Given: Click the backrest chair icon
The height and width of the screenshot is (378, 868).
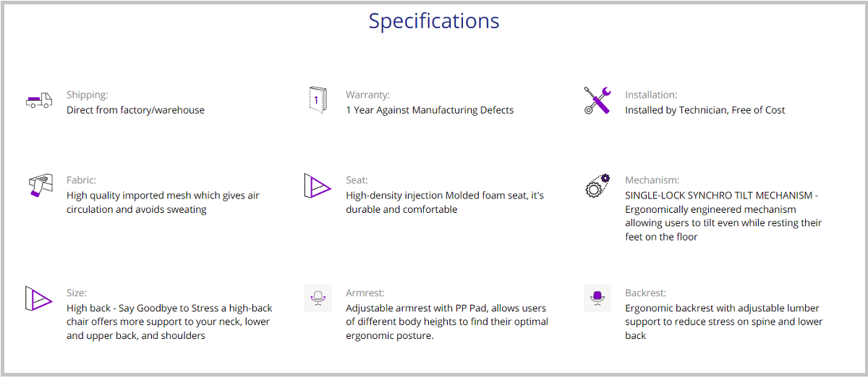Looking at the screenshot, I should [x=597, y=298].
